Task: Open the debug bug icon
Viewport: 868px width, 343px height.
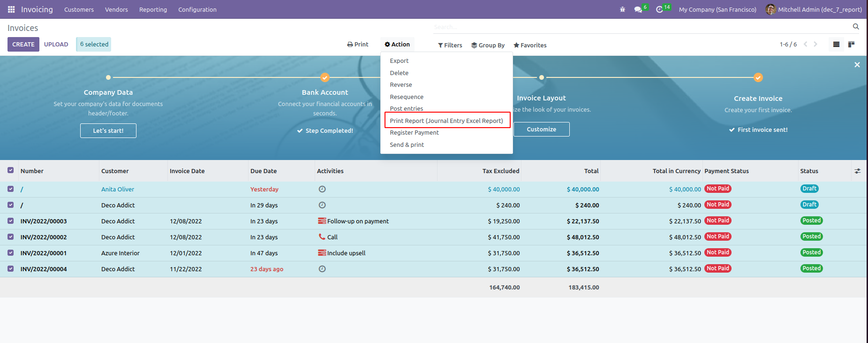Action: [x=622, y=9]
